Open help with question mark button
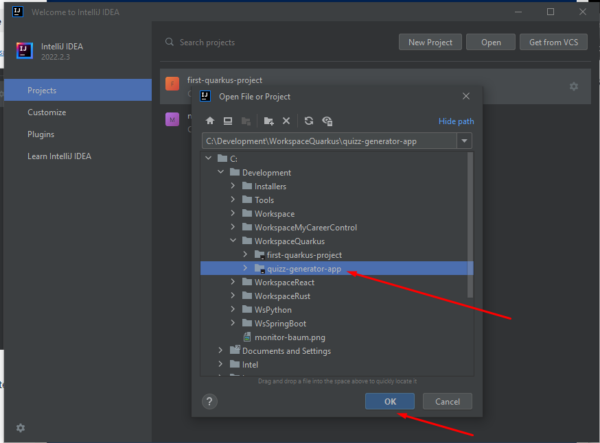This screenshot has height=443, width=600. point(209,401)
